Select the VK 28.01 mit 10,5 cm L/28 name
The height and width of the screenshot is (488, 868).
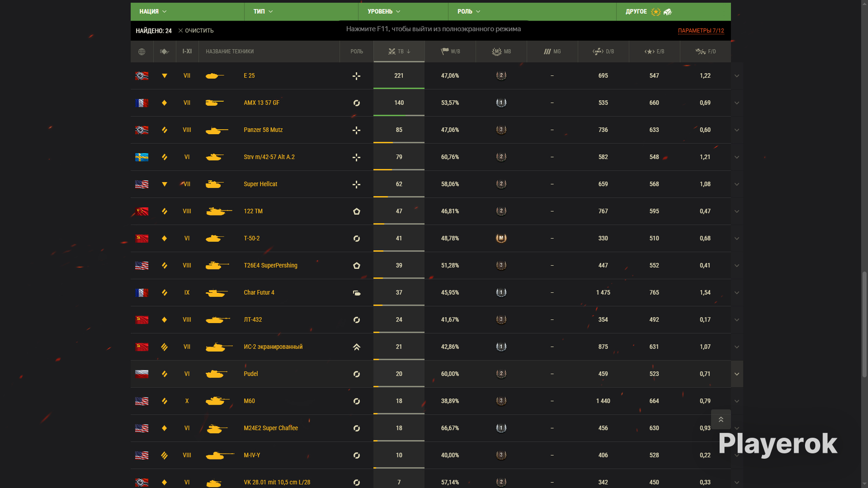(277, 482)
